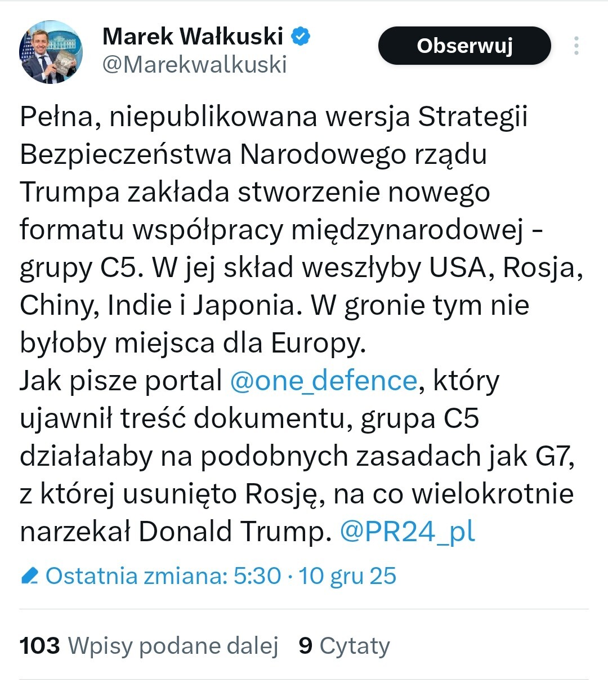Open the Wpisy podane dalej list
The width and height of the screenshot is (608, 700).
coord(173,645)
